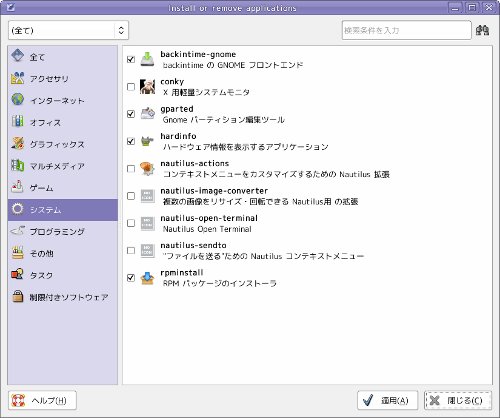This screenshot has width=500, height=418.
Task: Select the backintime-gnome package name
Action: [198, 54]
